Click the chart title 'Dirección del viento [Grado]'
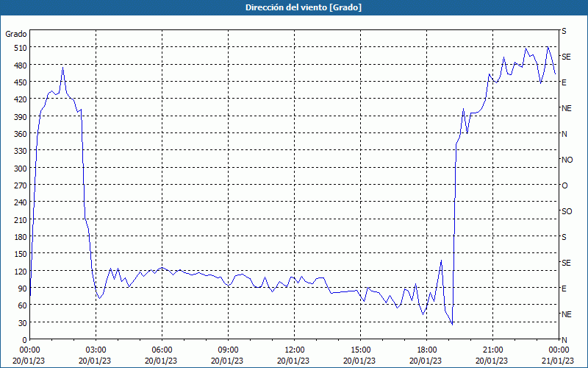This screenshot has width=588, height=368. pos(304,7)
